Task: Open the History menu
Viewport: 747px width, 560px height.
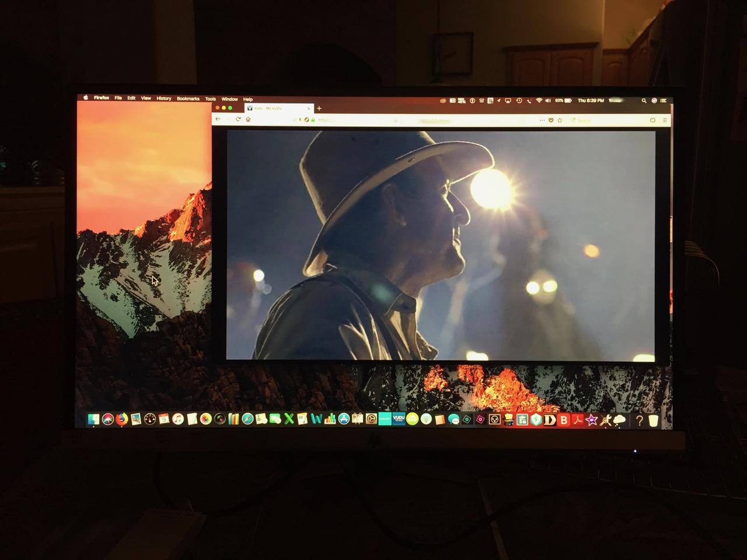Action: point(163,99)
